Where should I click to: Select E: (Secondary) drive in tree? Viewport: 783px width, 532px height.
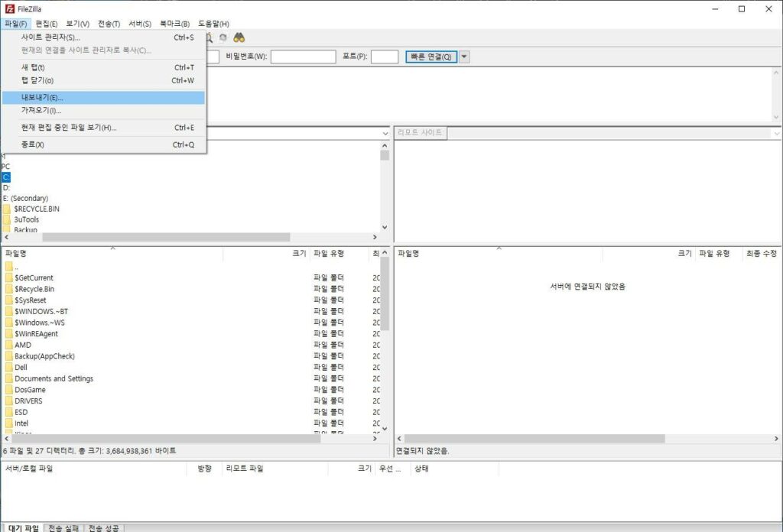tap(25, 199)
